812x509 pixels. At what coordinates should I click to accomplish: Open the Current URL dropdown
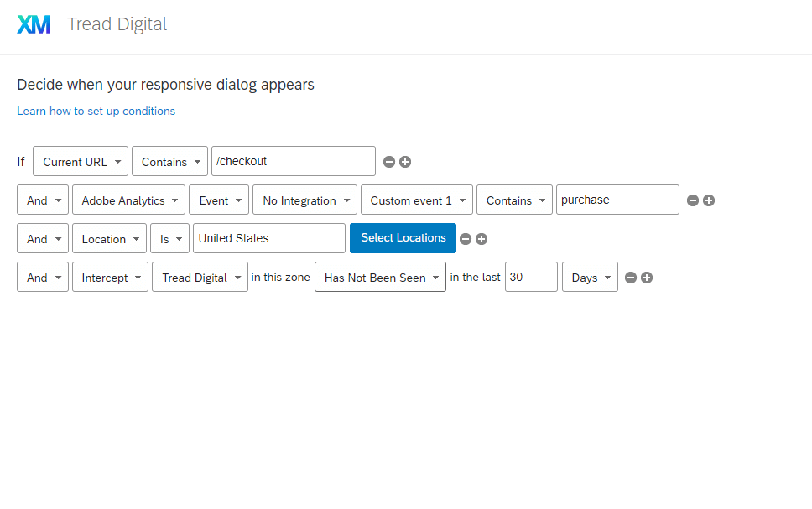pos(81,161)
